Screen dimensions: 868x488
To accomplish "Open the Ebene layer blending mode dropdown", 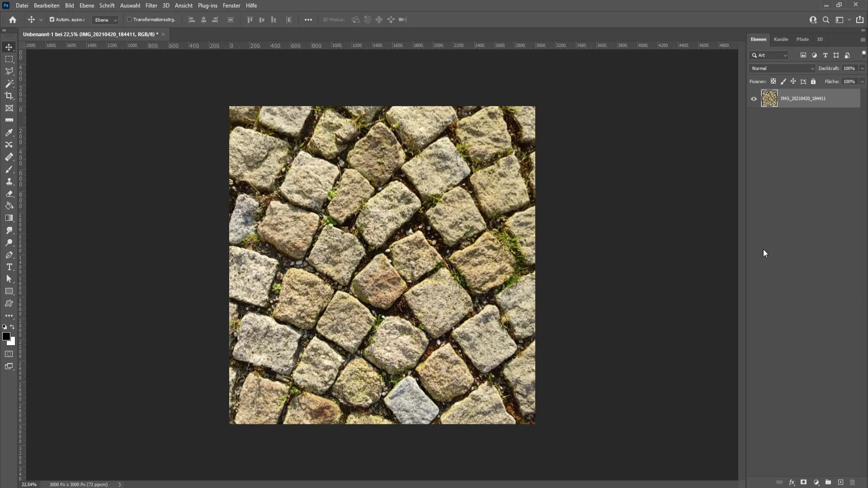I will tap(782, 68).
